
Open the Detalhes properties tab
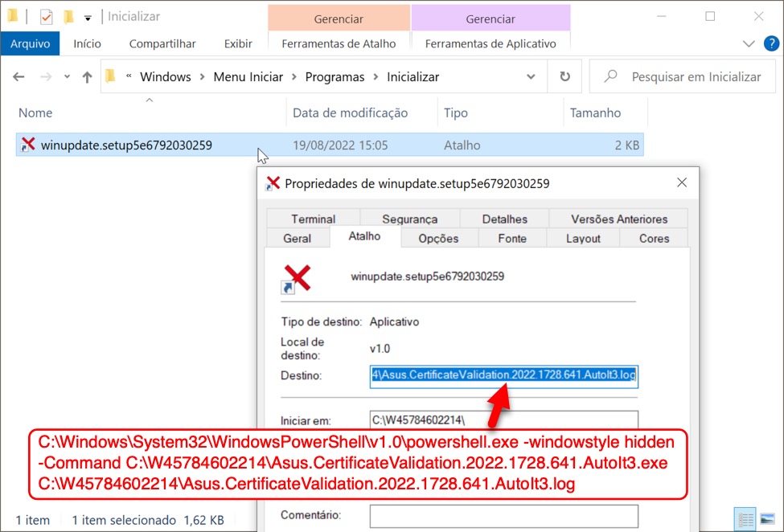coord(504,219)
